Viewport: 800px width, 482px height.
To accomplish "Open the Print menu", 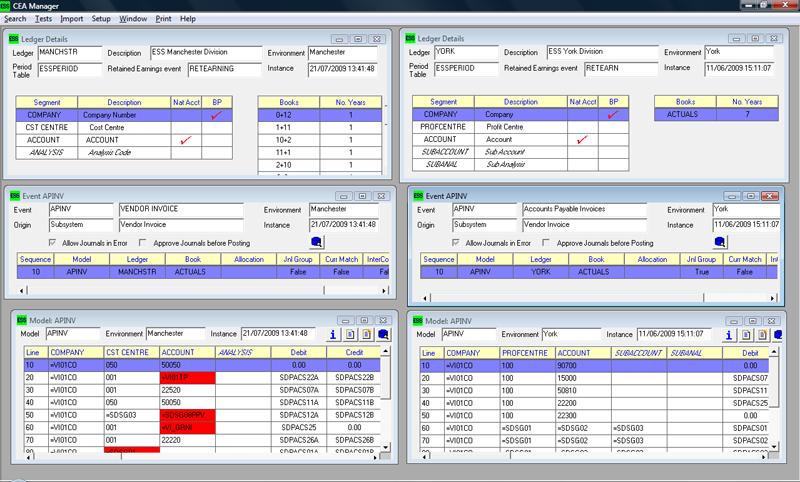I will coord(163,19).
